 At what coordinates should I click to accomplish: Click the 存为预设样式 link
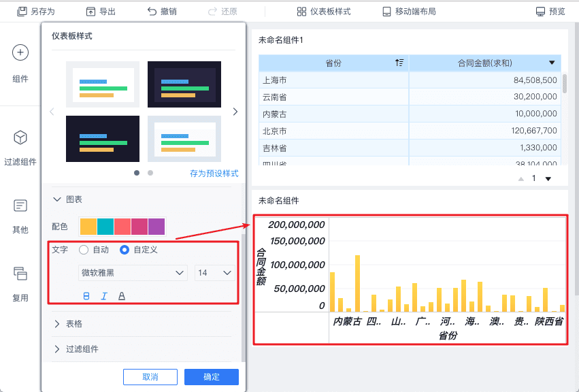coord(214,174)
